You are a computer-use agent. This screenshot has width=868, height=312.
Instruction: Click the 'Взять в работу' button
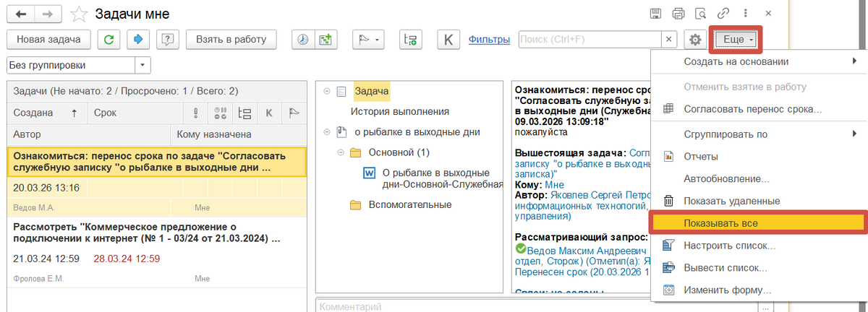(231, 39)
